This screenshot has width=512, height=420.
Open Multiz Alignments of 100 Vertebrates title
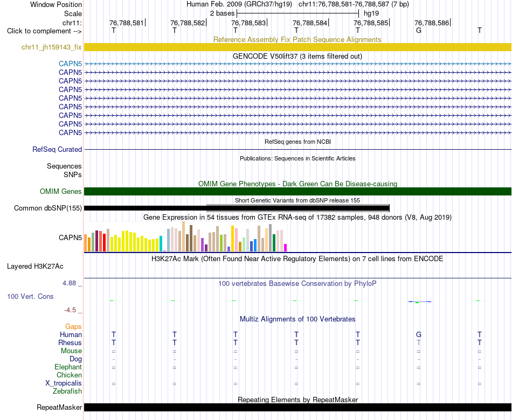297,319
